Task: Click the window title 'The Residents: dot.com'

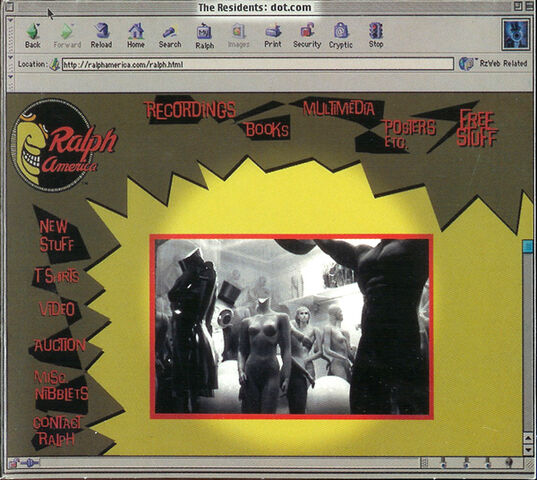Action: click(255, 7)
